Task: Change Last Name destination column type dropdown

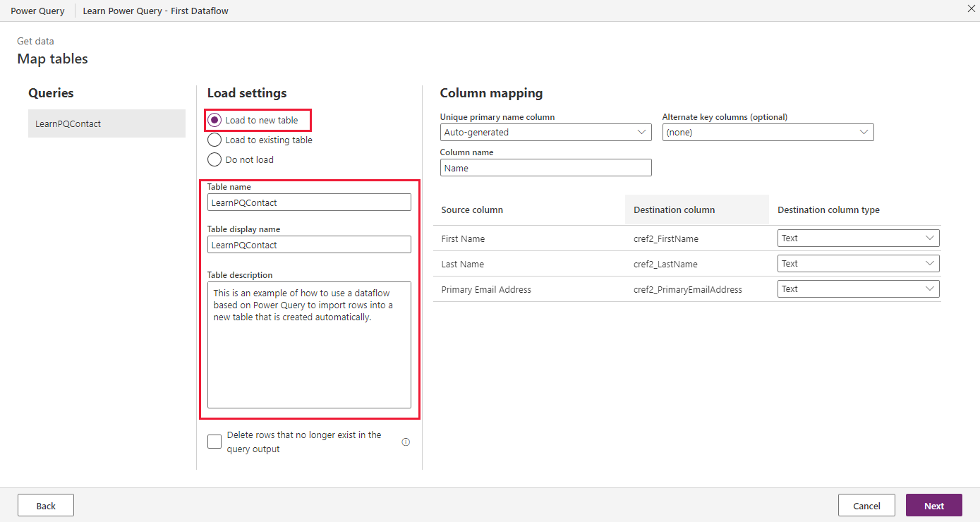Action: [x=859, y=264]
